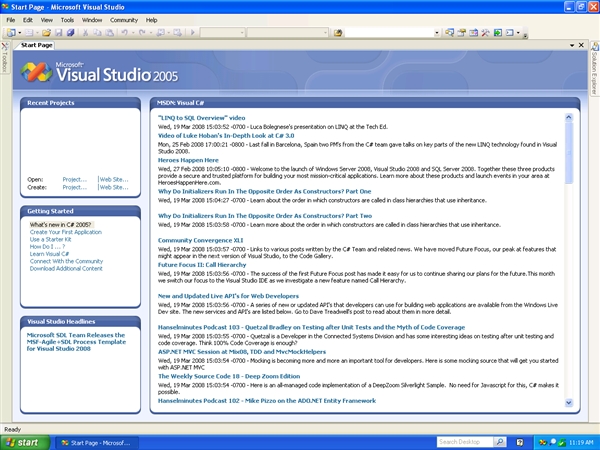Click the Paste clipboard icon
Image resolution: width=600 pixels, height=450 pixels.
[109, 33]
